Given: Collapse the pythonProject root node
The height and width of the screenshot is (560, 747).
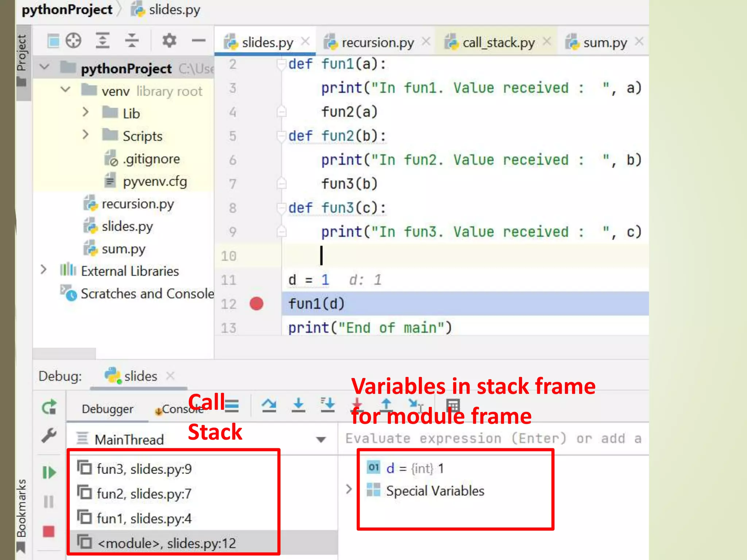Looking at the screenshot, I should coord(44,67).
